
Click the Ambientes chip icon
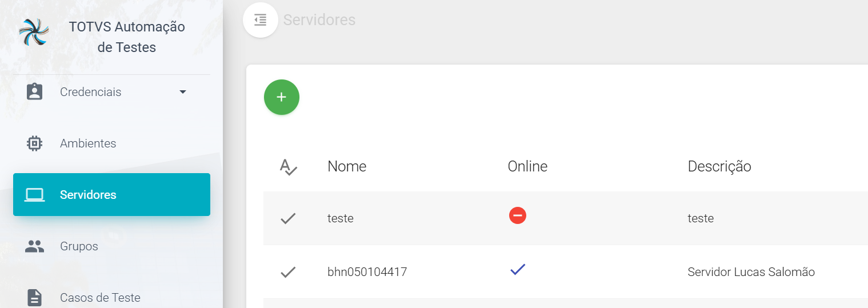(35, 143)
